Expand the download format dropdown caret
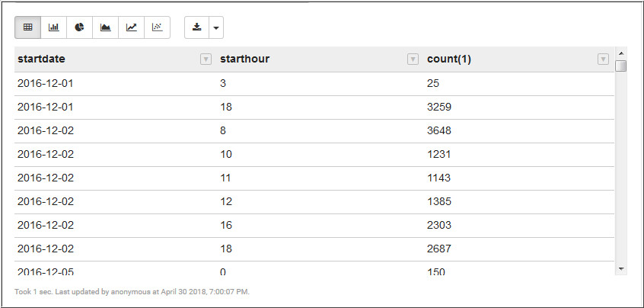644x308 pixels. [x=215, y=28]
